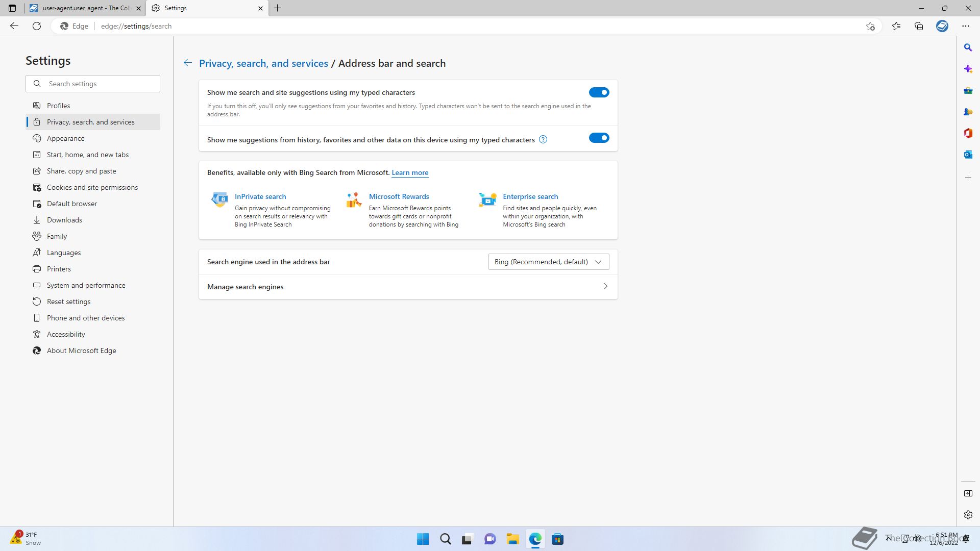This screenshot has width=980, height=551.
Task: Open the Enterprise search link
Action: [x=530, y=196]
